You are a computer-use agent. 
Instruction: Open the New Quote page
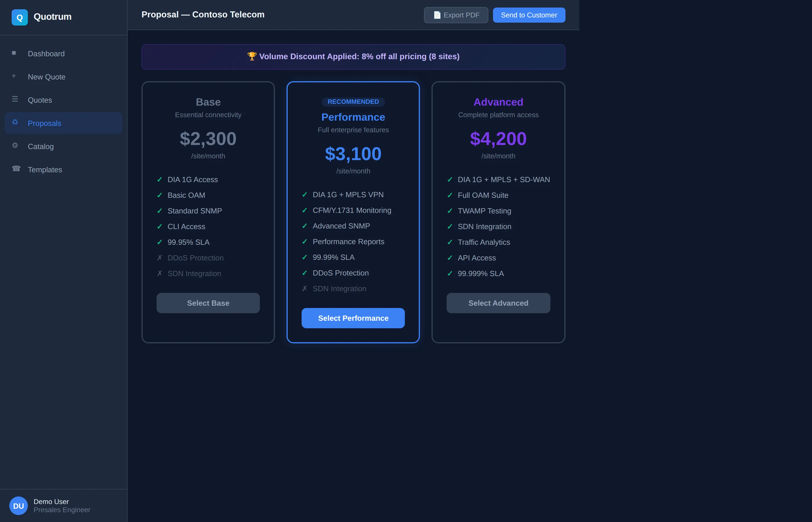[x=46, y=77]
